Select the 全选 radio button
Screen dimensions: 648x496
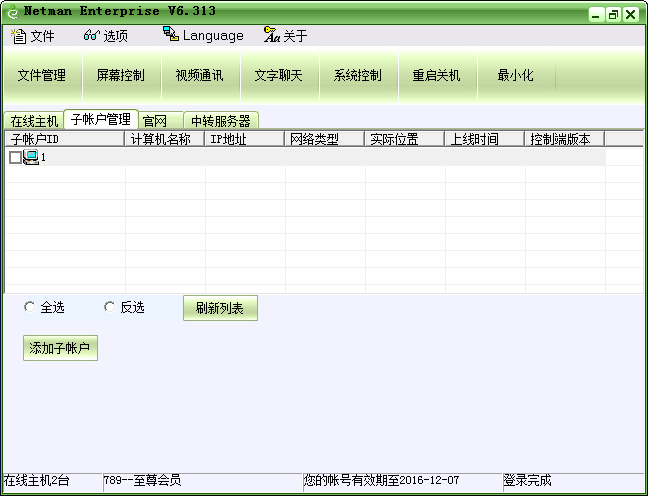point(29,307)
